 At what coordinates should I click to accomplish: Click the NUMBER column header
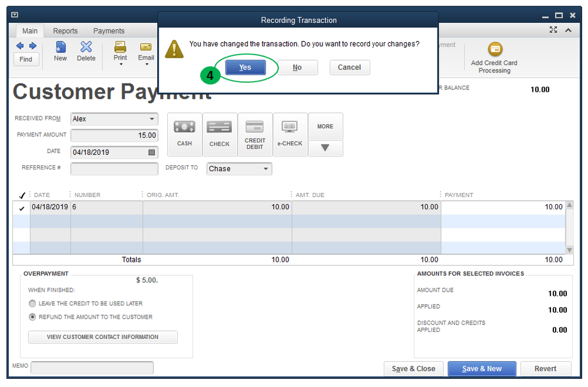(87, 195)
